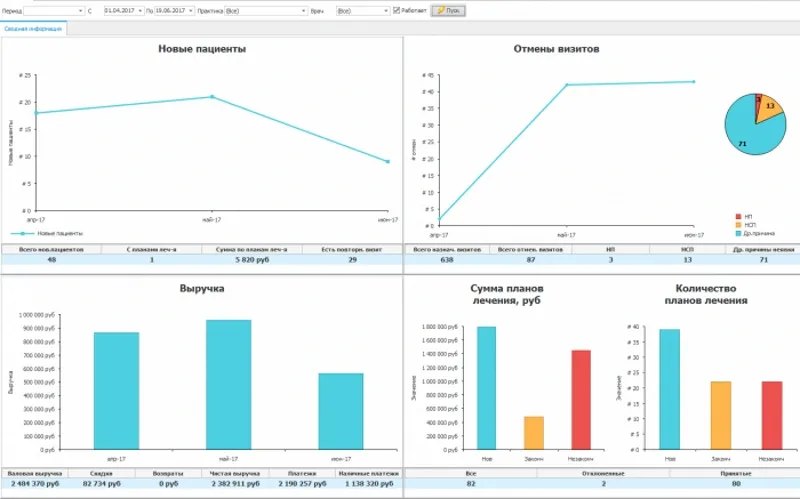Select cell 2 190 257 руб
Image resolution: width=800 pixels, height=499 pixels.
click(x=302, y=484)
